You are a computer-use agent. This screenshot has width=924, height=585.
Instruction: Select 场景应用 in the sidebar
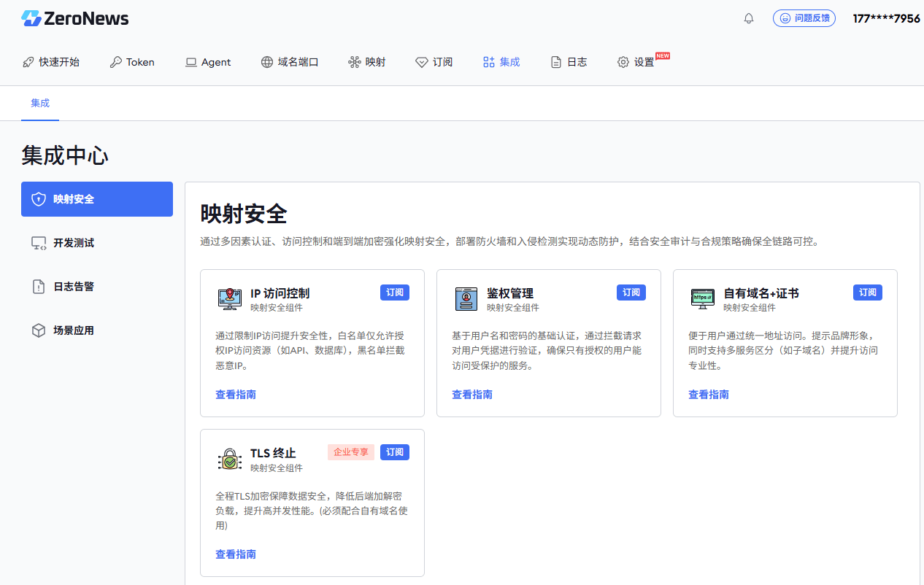click(97, 330)
